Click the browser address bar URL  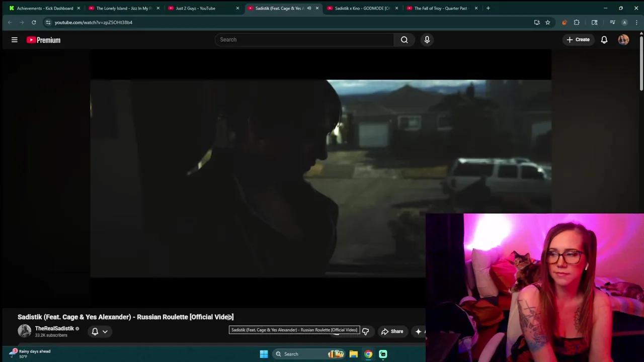point(94,22)
